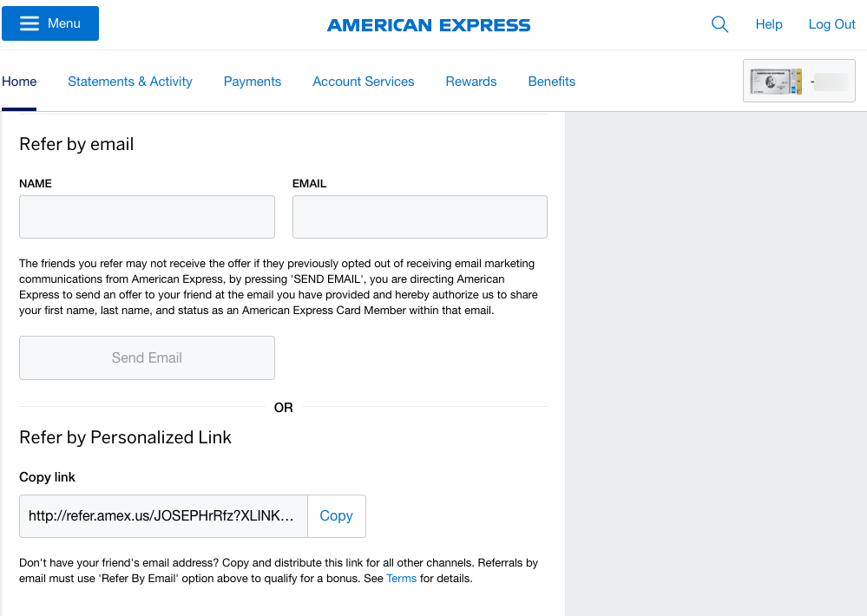Screen dimensions: 867x616
Task: Focus the friend's NAME input field
Action: [x=147, y=217]
